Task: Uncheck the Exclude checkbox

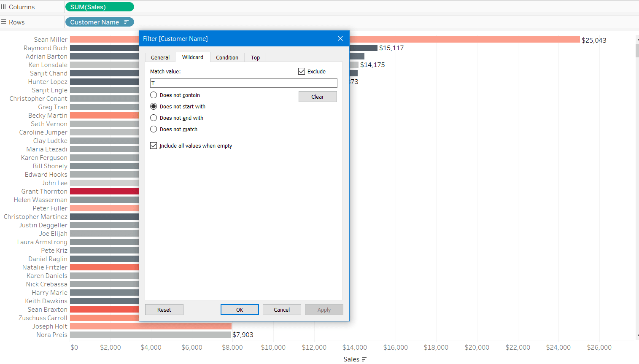Action: coord(302,72)
